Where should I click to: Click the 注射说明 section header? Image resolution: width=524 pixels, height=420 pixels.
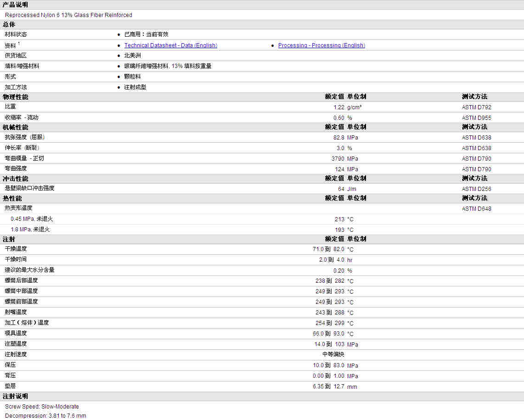point(15,396)
